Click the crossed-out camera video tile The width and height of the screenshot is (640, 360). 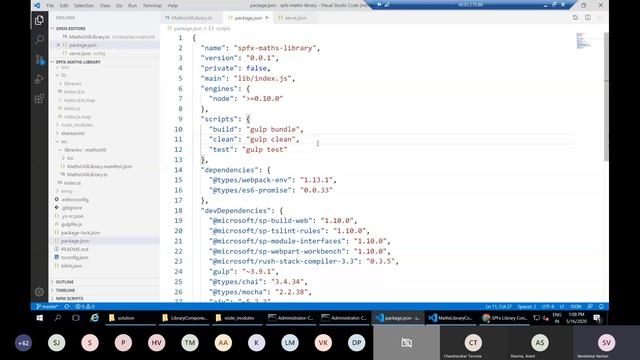coord(407,342)
